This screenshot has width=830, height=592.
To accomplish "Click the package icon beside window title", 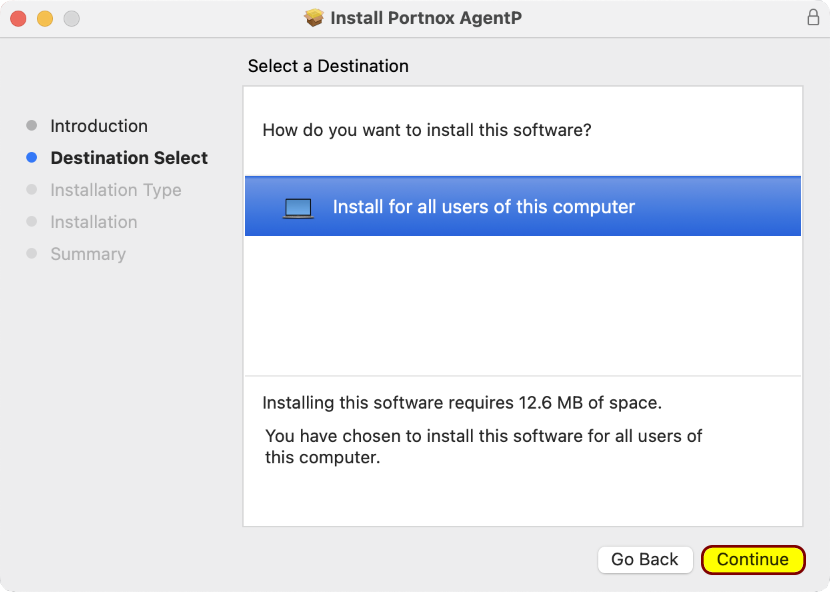I will tap(314, 17).
